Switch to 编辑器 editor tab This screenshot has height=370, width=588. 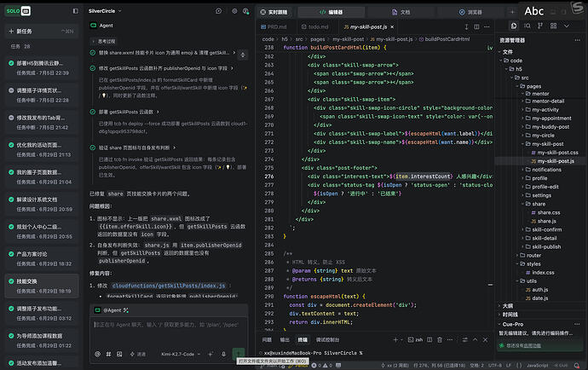pos(331,12)
